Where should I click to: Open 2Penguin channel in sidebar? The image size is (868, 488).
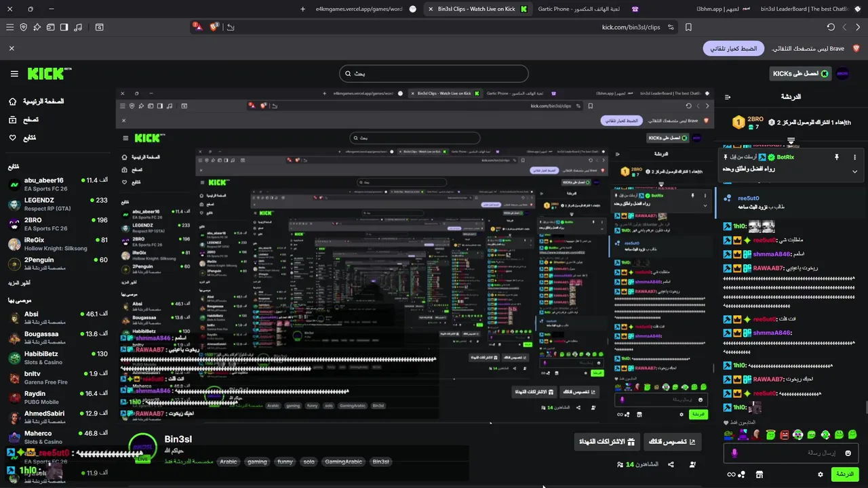pyautogui.click(x=57, y=264)
